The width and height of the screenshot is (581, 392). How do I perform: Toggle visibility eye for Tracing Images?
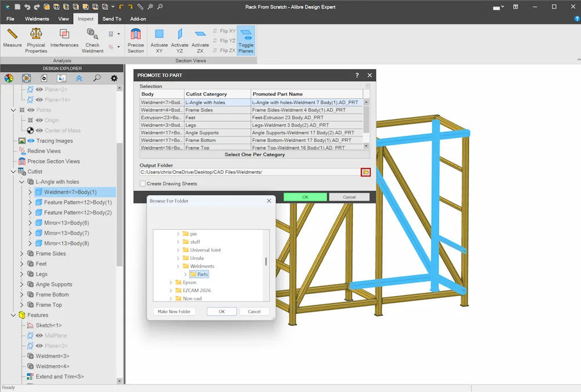click(31, 141)
